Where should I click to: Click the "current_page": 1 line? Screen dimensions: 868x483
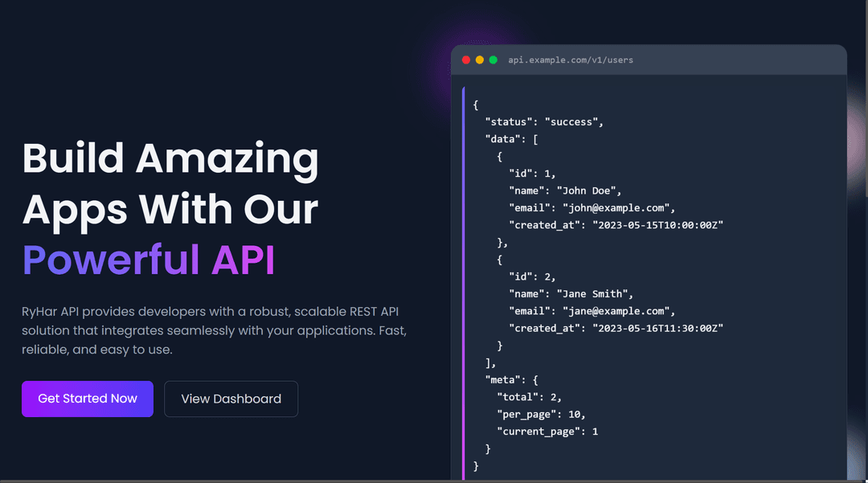pos(547,432)
